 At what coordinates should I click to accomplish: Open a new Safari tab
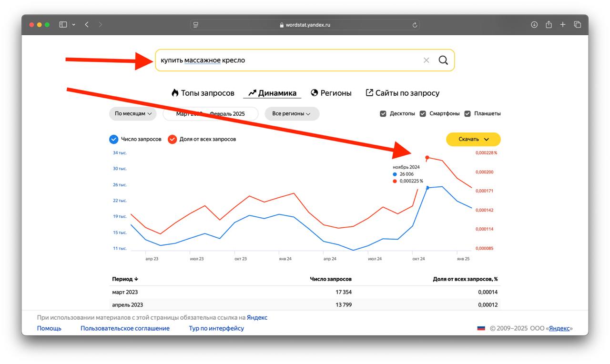[563, 24]
